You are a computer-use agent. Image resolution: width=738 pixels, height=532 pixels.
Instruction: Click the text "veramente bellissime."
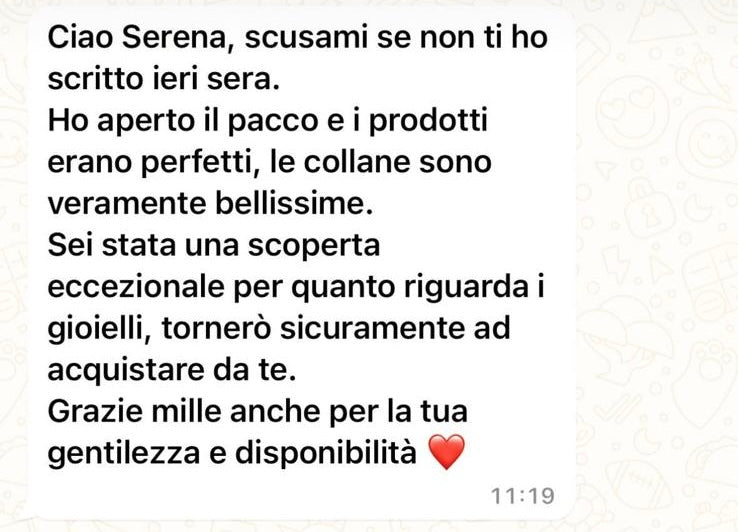(210, 203)
